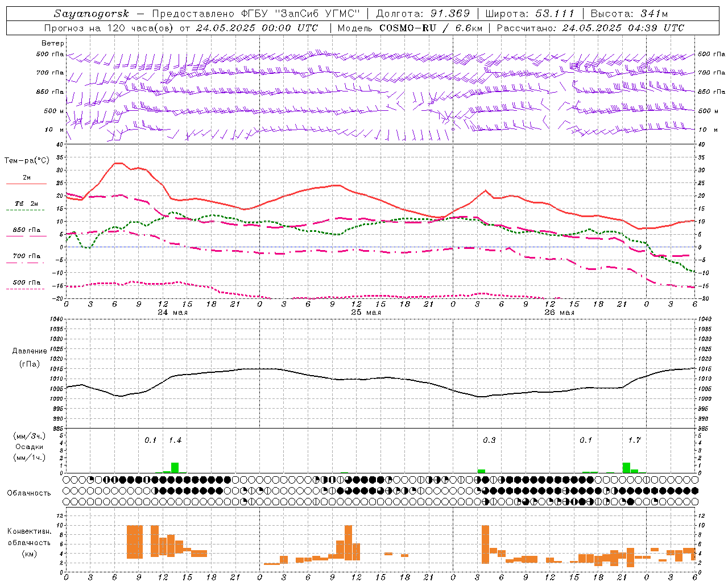Click the green precipitation bar under 0.3
The width and height of the screenshot is (728, 582).
point(481,471)
